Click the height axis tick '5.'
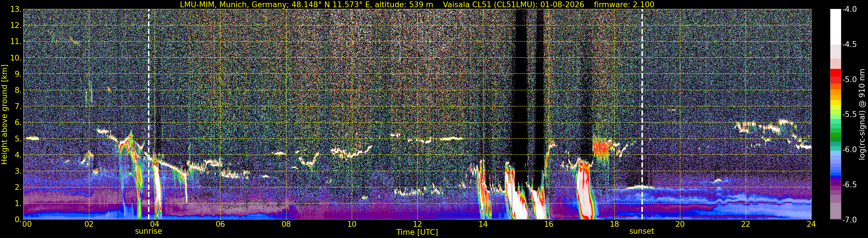 pos(18,139)
